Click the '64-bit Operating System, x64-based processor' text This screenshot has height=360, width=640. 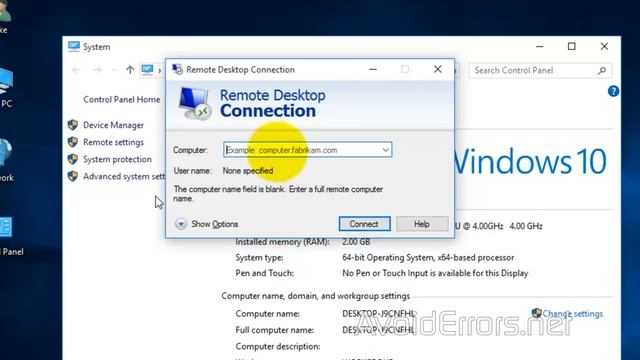[x=428, y=258]
